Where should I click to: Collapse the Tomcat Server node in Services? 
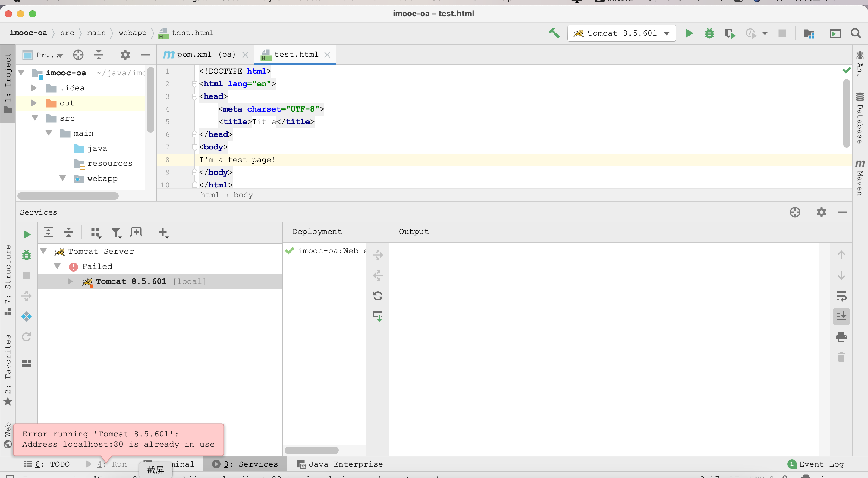[43, 251]
